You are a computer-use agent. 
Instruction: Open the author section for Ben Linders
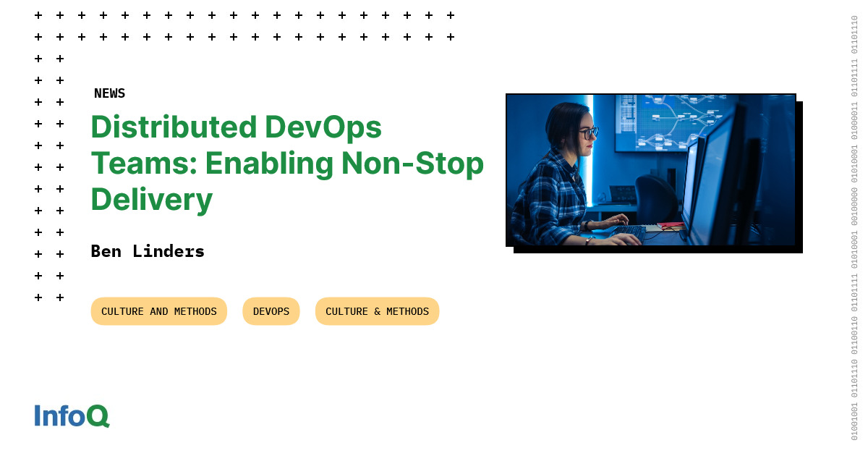pyautogui.click(x=148, y=251)
